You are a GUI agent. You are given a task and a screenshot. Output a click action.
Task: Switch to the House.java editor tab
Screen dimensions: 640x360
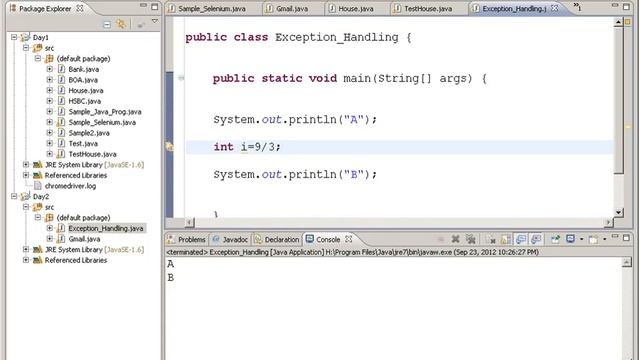(356, 8)
